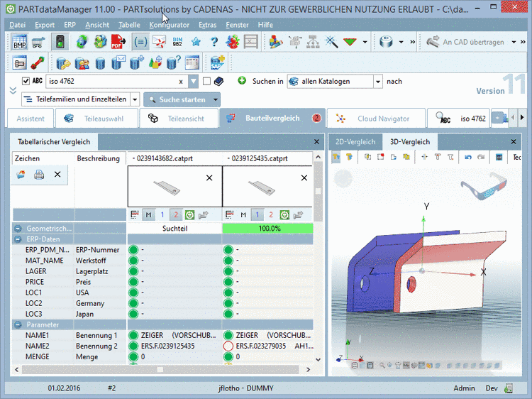This screenshot has width=532, height=399.
Task: Toggle the M button under 0239125435.catprt
Action: click(243, 214)
